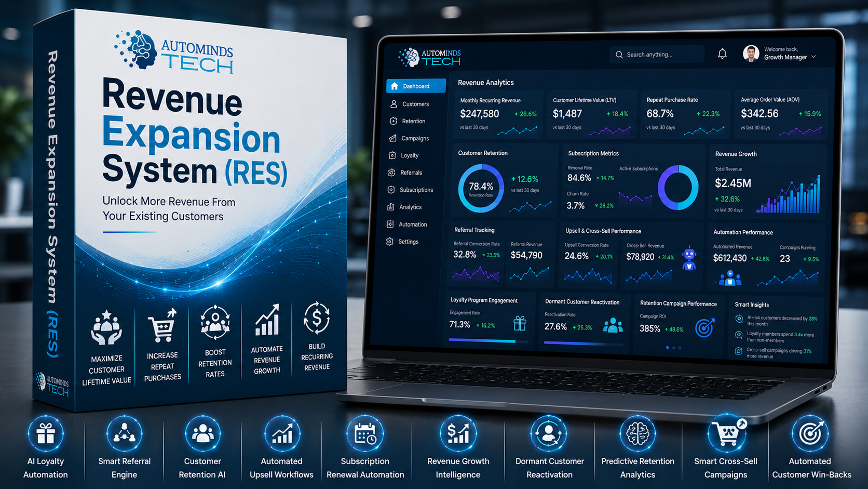This screenshot has width=868, height=489.
Task: Click the Maximize Customer Lifetime Value icon on box
Action: (106, 328)
